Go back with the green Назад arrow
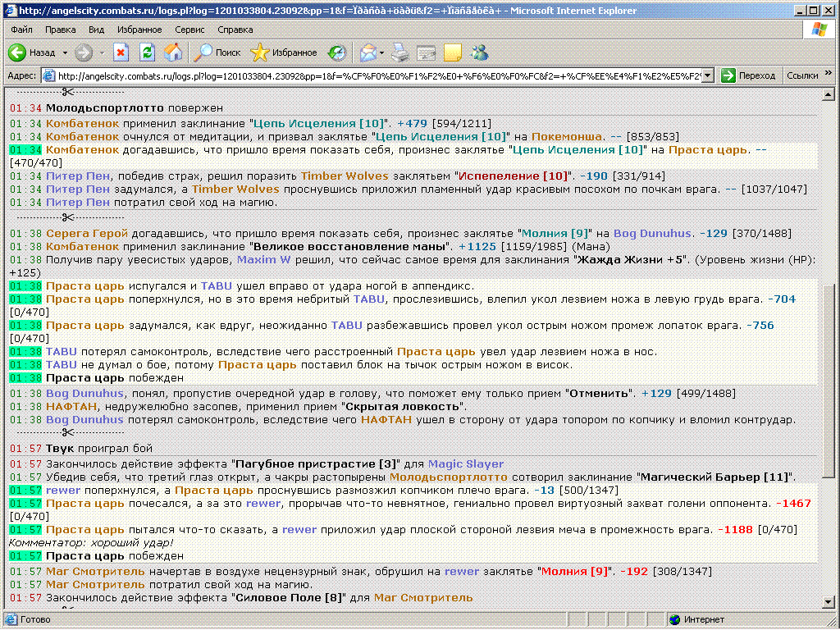 (32, 52)
